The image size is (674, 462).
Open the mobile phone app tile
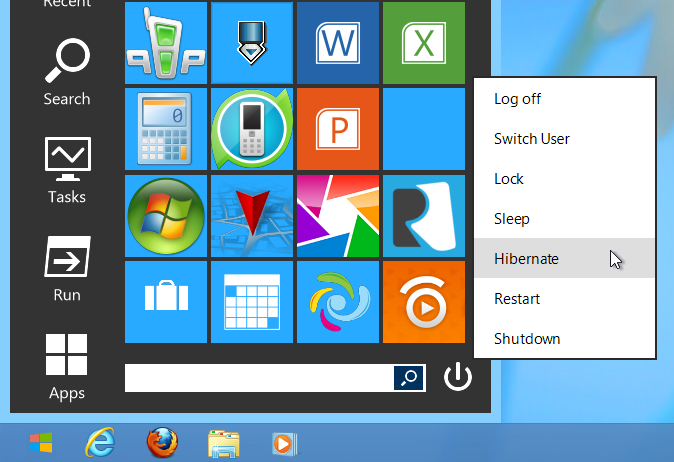click(x=252, y=129)
